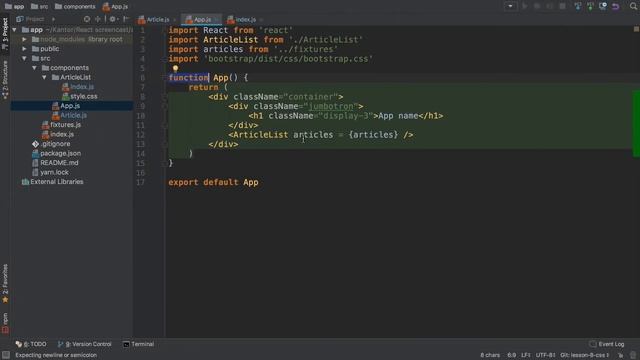Click the inspector icon in status bar
Image resolution: width=640 pixels, height=360 pixels.
click(x=633, y=355)
